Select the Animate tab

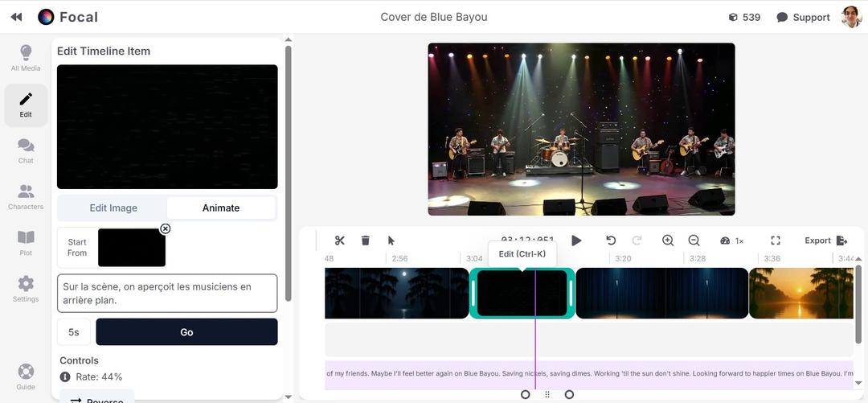coord(221,208)
